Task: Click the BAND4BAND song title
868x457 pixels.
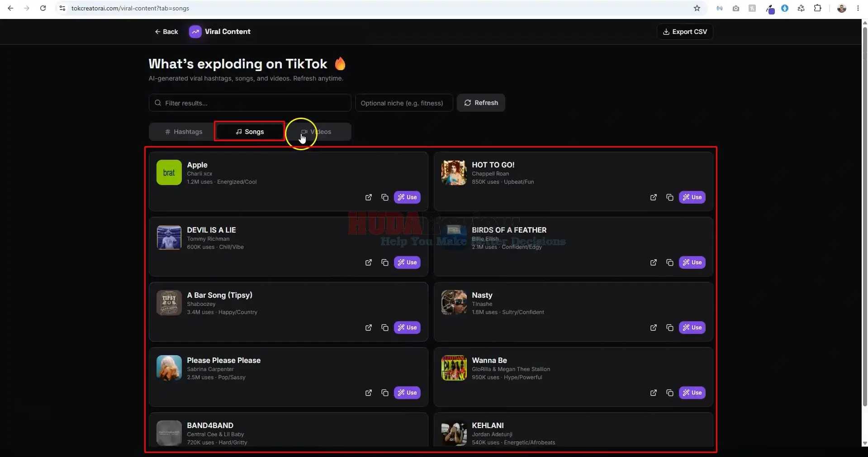Action: pyautogui.click(x=210, y=425)
